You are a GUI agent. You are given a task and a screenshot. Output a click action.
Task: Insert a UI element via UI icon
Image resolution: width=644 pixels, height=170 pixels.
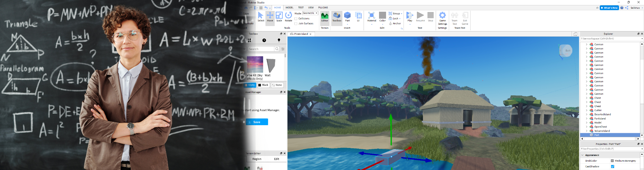click(358, 17)
